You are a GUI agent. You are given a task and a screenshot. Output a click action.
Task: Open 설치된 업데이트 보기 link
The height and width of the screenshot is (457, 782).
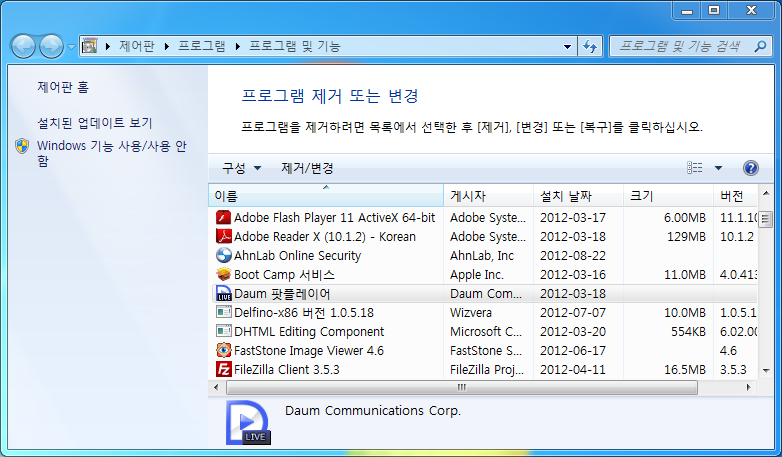(94, 123)
